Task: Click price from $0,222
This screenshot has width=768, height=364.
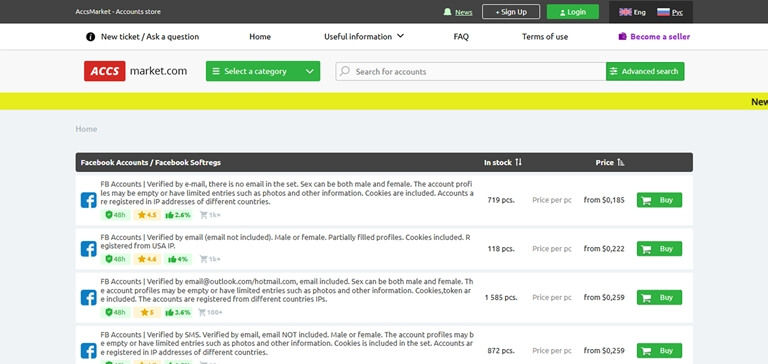Action: 604,249
